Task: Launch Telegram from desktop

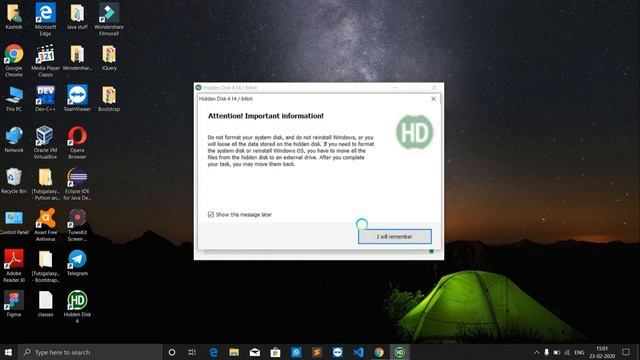Action: pos(77,263)
